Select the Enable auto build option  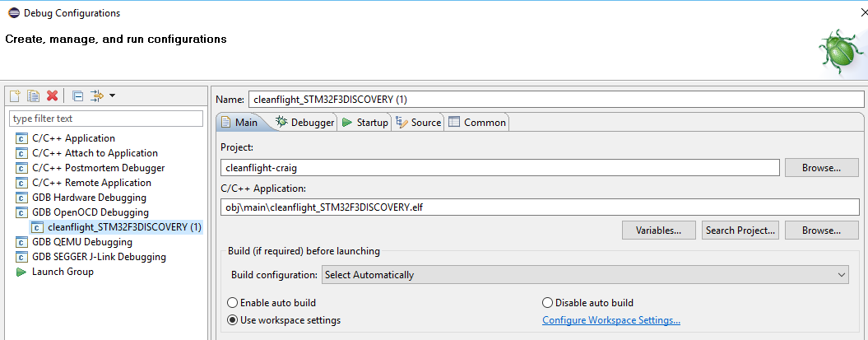tap(233, 303)
